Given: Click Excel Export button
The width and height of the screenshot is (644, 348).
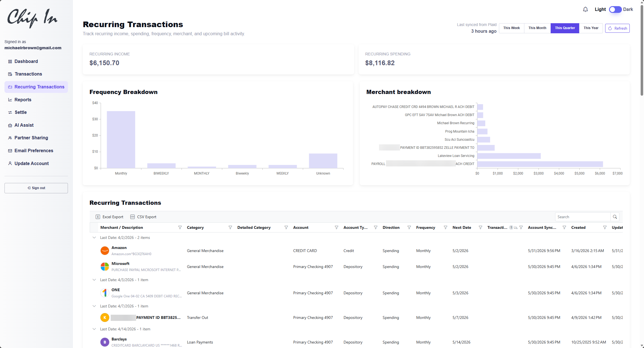Looking at the screenshot, I should pyautogui.click(x=109, y=217).
